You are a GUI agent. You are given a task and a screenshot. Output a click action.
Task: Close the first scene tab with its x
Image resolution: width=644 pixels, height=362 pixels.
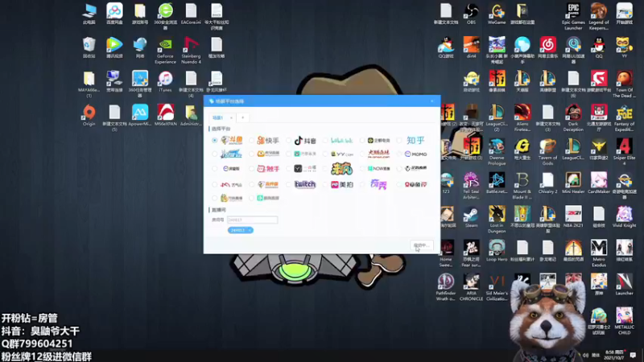pyautogui.click(x=231, y=117)
